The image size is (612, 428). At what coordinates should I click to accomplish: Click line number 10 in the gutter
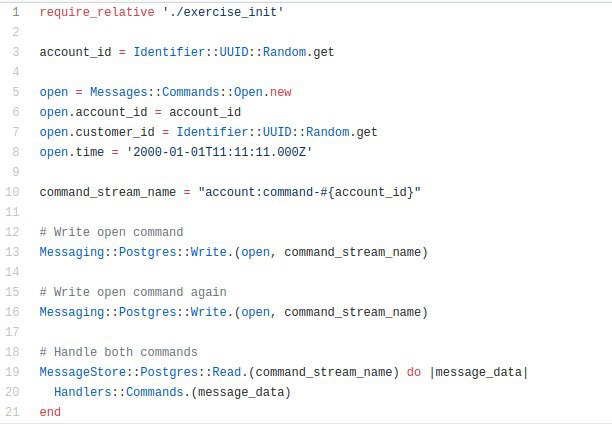click(13, 192)
